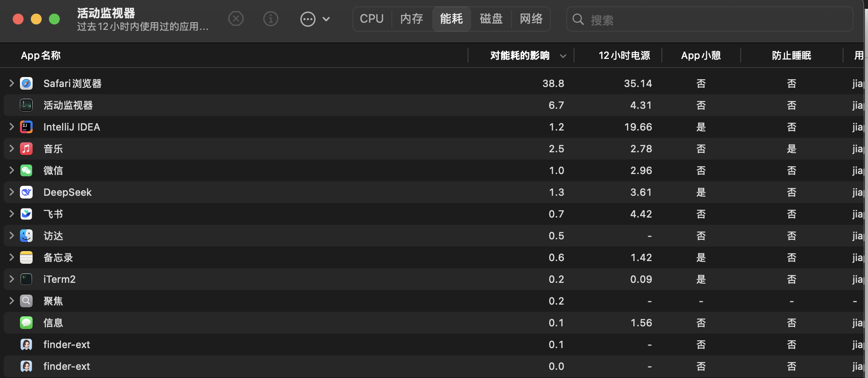The width and height of the screenshot is (868, 378).
Task: Click the Safari浏览器 app icon
Action: [26, 83]
